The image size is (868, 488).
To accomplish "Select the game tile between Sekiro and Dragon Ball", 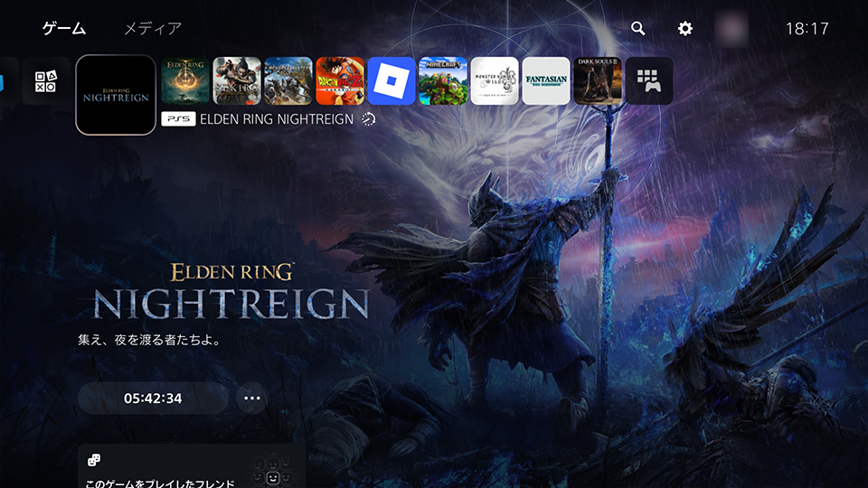I will [288, 80].
